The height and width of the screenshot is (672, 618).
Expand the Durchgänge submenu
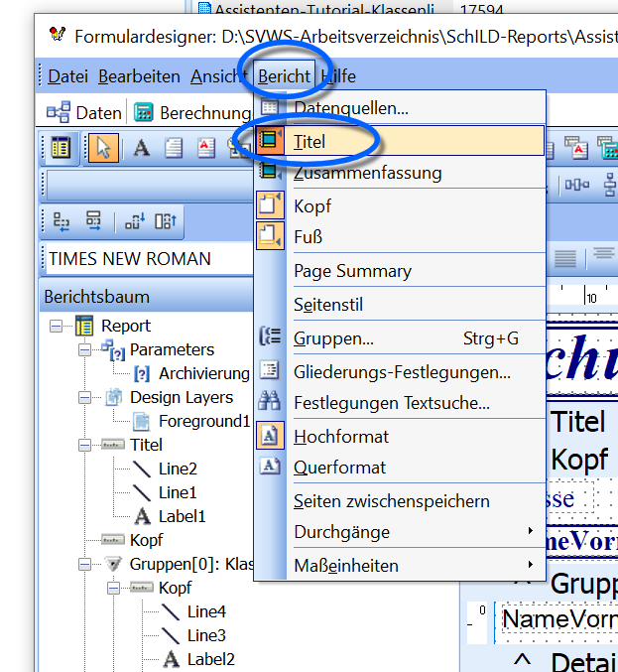click(x=400, y=532)
